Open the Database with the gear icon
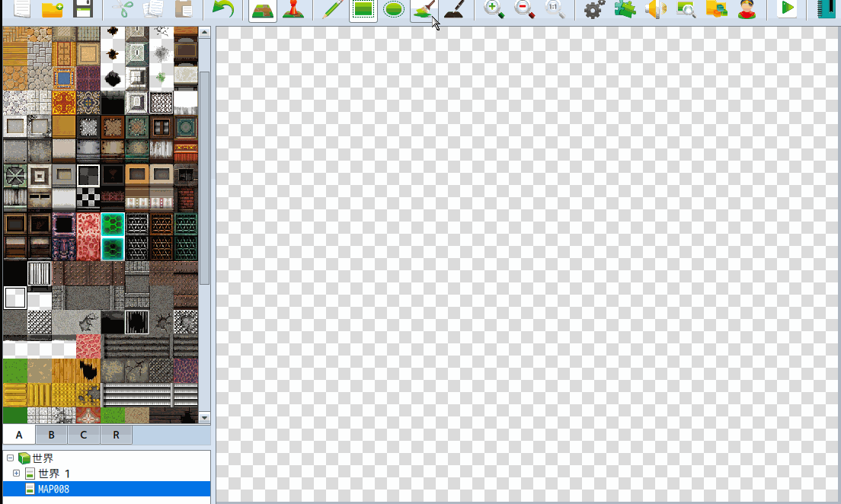The width and height of the screenshot is (841, 504). coord(594,8)
